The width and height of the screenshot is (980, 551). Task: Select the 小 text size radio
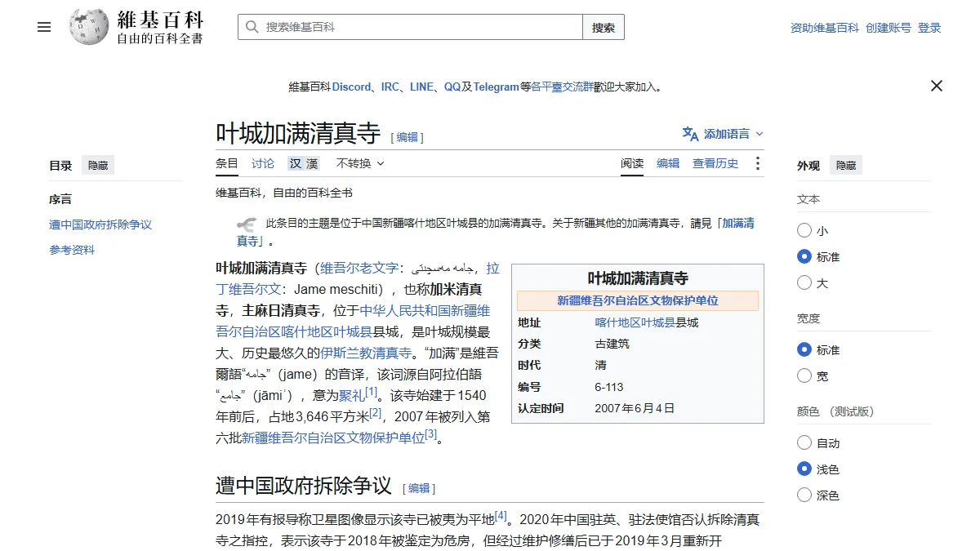(x=804, y=231)
